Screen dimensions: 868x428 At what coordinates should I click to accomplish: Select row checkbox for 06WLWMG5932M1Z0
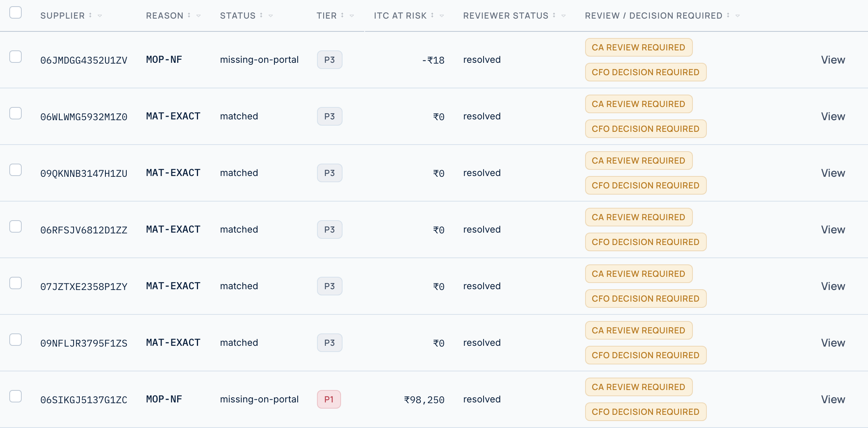click(15, 113)
